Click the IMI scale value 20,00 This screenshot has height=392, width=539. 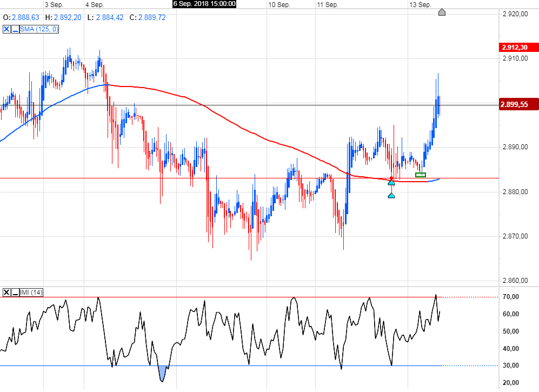(511, 383)
